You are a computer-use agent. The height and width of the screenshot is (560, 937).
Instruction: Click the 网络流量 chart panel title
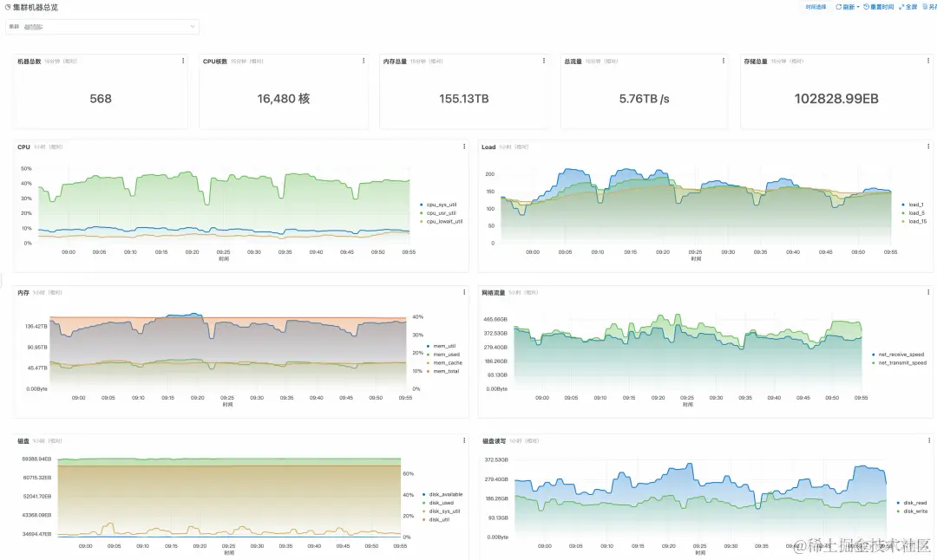[493, 292]
